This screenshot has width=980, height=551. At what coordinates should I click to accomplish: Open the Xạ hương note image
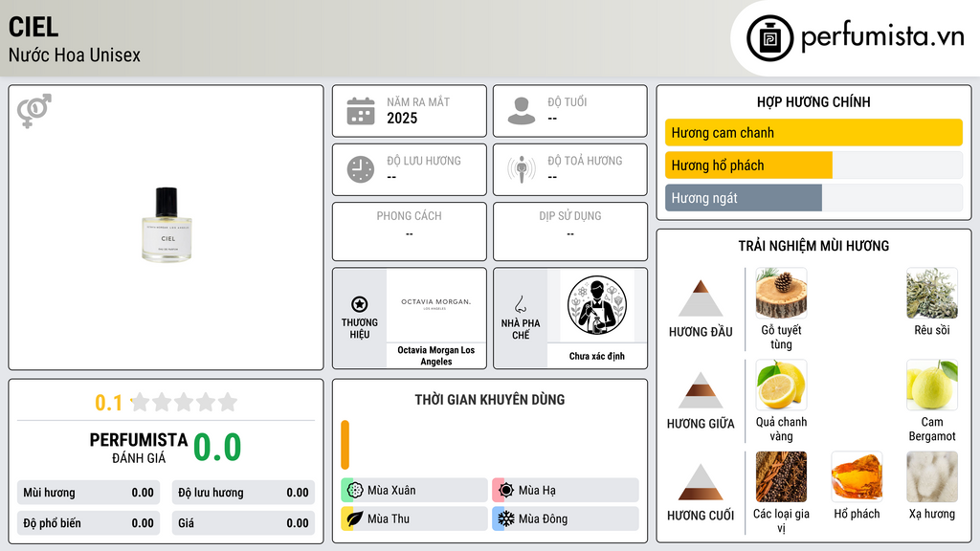[x=932, y=476]
